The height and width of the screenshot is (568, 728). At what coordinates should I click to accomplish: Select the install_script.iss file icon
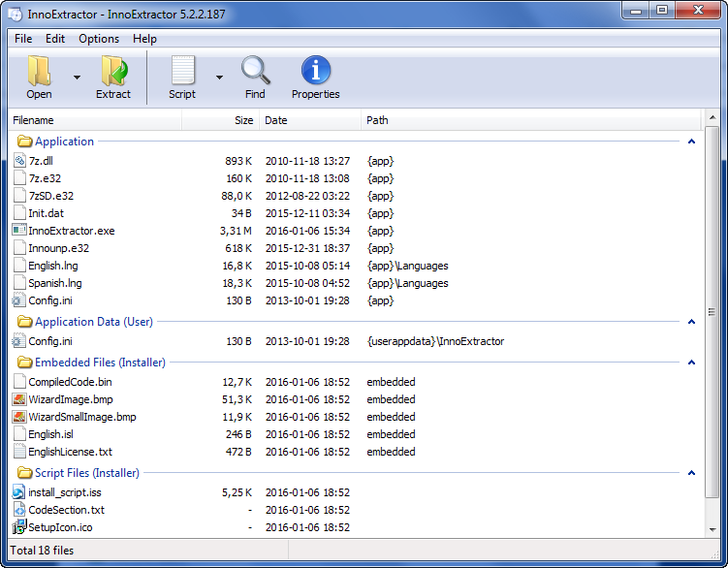point(19,492)
